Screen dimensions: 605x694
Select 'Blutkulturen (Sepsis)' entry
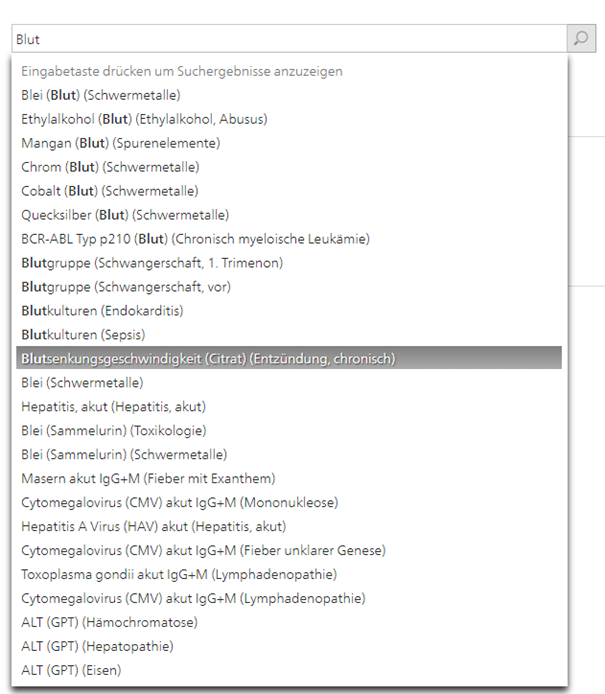[x=84, y=335]
